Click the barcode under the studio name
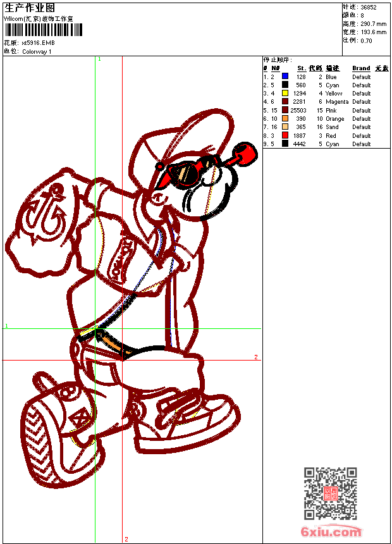This screenshot has height=544, width=392. pos(44,30)
